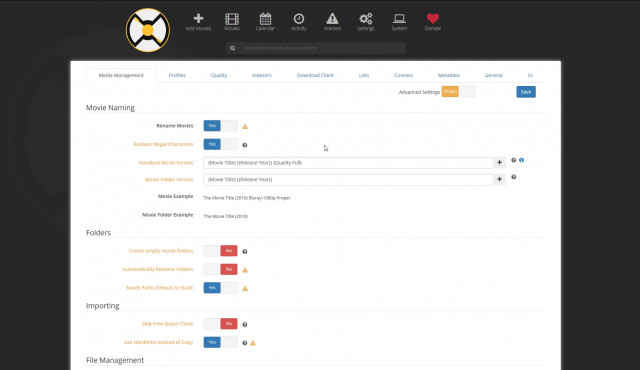Click help icon beside Movie Folder Format
Image resolution: width=640 pixels, height=370 pixels.
pyautogui.click(x=513, y=177)
